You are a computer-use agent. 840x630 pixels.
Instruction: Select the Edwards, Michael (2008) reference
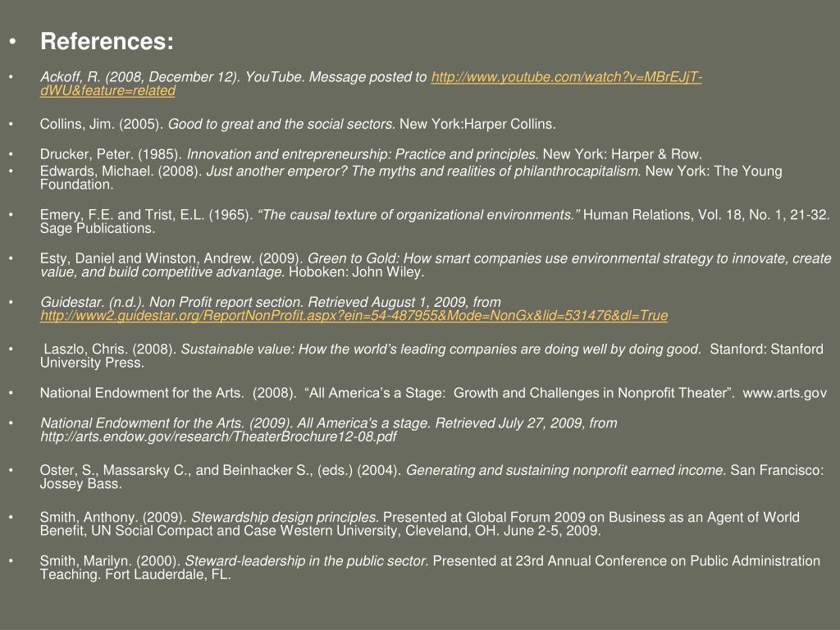121,171
